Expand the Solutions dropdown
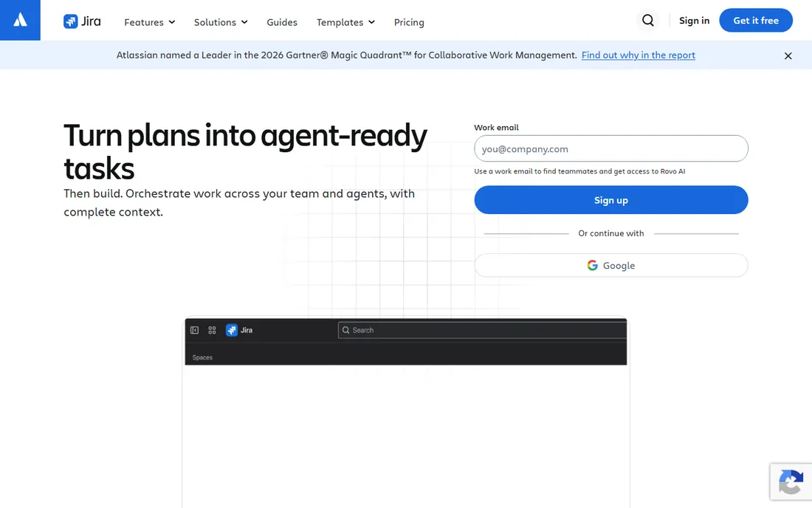The width and height of the screenshot is (812, 508). pos(221,22)
